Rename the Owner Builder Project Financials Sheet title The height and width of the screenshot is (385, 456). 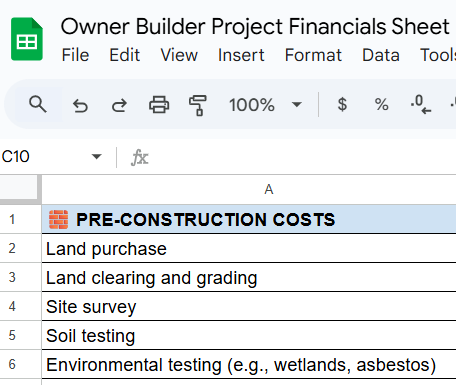point(255,26)
